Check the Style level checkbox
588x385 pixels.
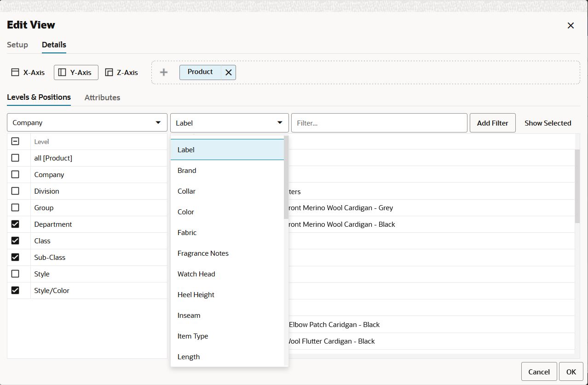(x=15, y=274)
